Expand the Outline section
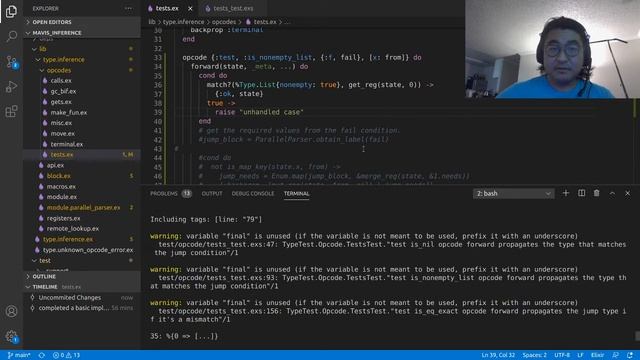This screenshot has width=640, height=360. [x=82, y=276]
